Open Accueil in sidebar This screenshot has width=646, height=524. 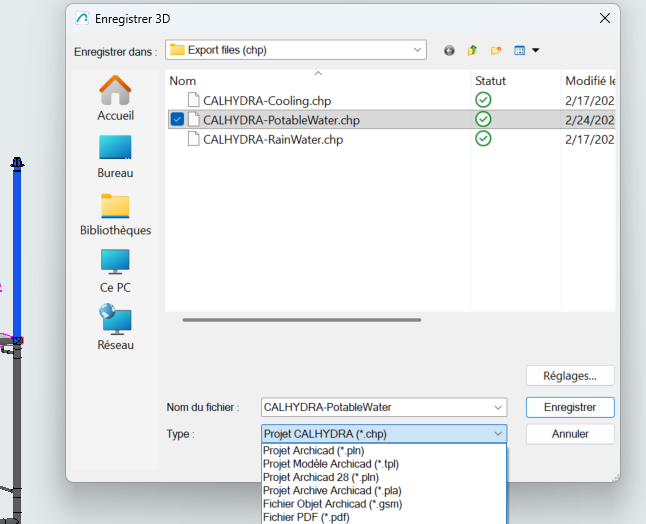[115, 98]
